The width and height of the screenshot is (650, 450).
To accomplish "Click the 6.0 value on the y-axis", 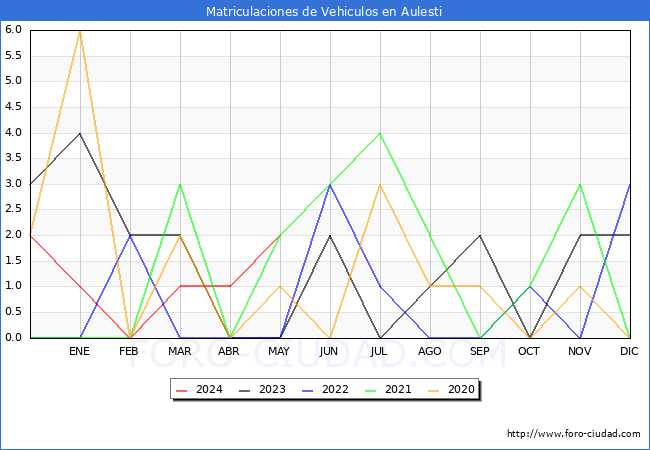I will click(x=13, y=29).
